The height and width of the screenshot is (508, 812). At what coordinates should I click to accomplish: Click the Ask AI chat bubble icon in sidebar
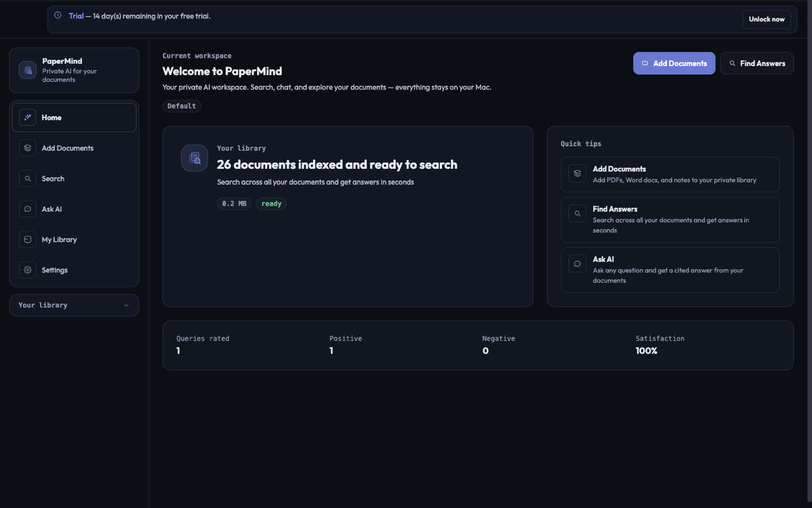pyautogui.click(x=27, y=209)
